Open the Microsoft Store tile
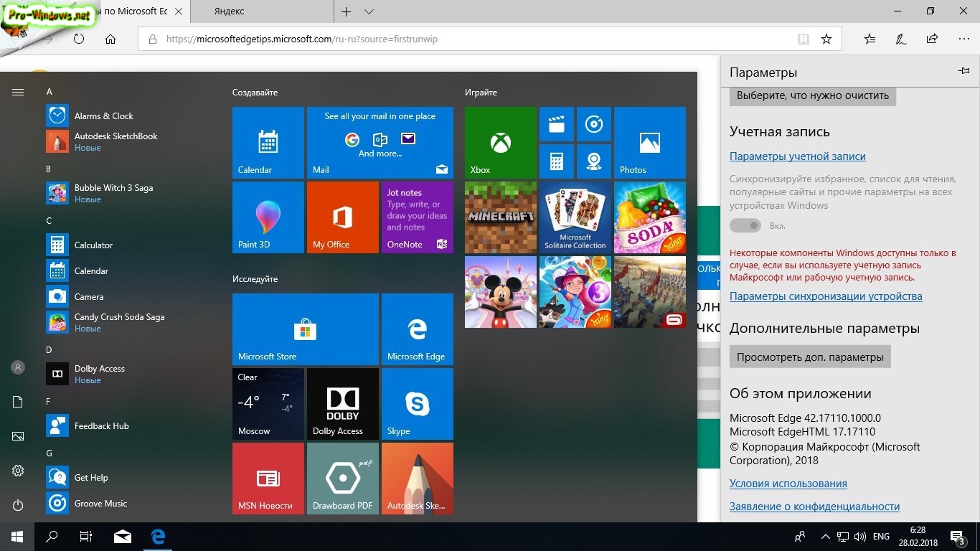The height and width of the screenshot is (551, 980). pos(305,329)
